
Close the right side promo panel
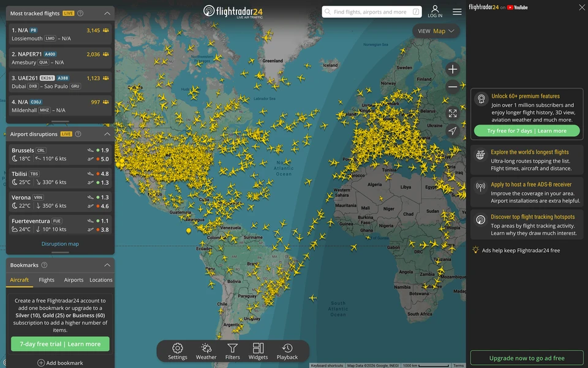pos(582,7)
